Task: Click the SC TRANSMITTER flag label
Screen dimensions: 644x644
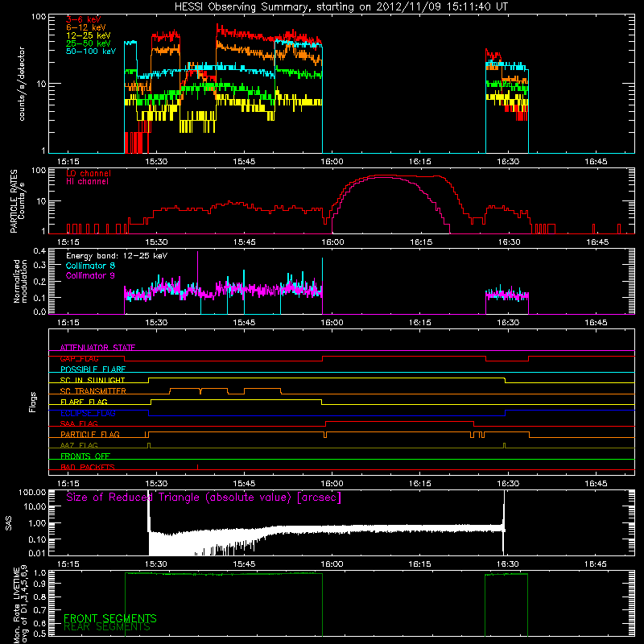Action: 93,391
